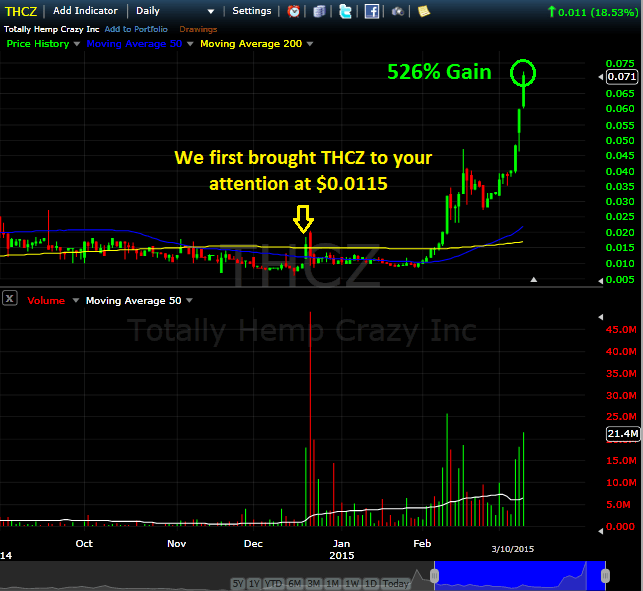Click the arrow at the top of volume axis
643x591 pixels.
[x=601, y=317]
